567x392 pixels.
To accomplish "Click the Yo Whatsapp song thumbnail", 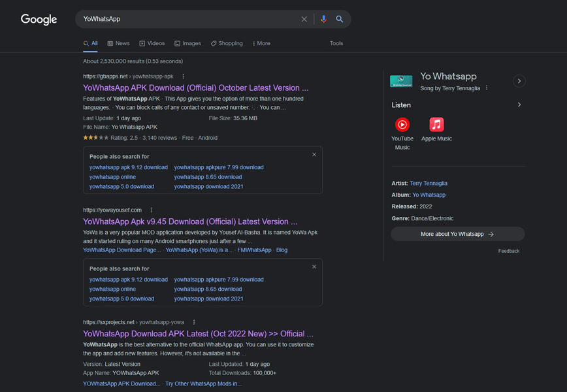I will click(x=401, y=81).
